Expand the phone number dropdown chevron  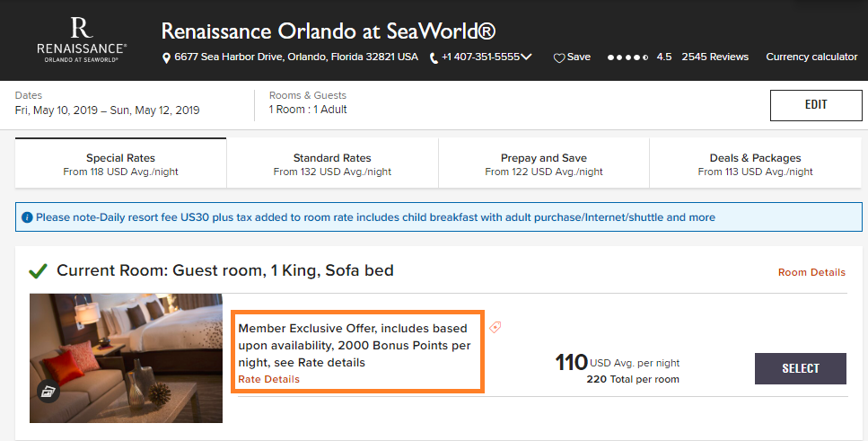[x=526, y=57]
